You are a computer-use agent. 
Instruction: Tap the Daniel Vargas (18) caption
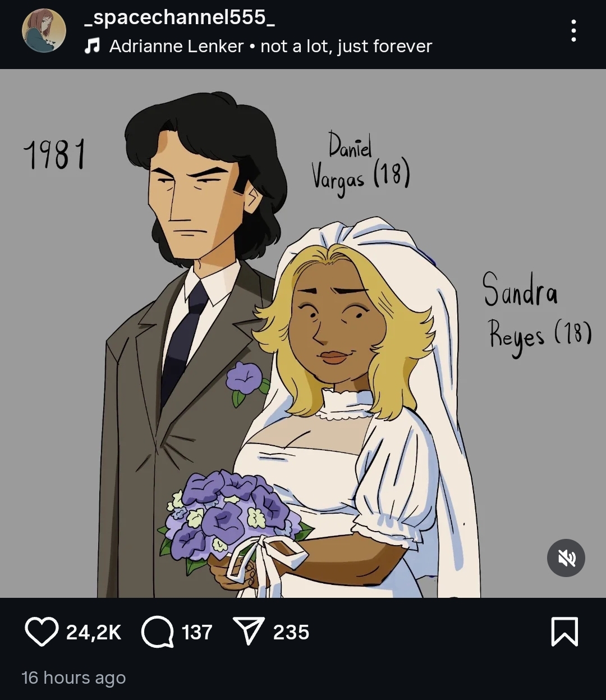point(361,166)
